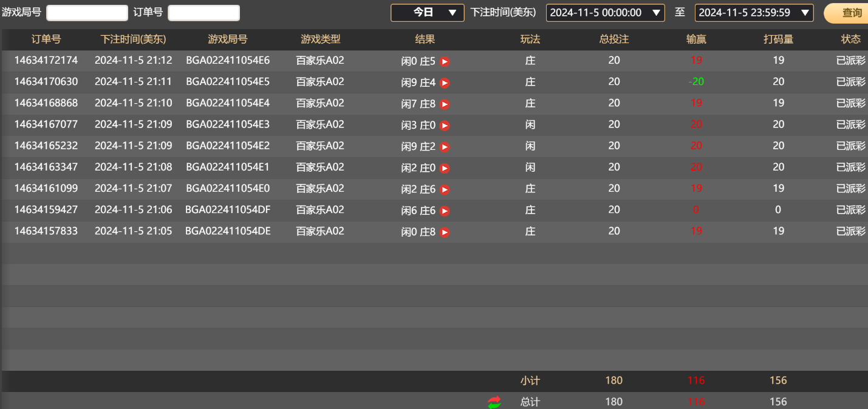Play the video replay for result 闲0 庄5

click(444, 61)
